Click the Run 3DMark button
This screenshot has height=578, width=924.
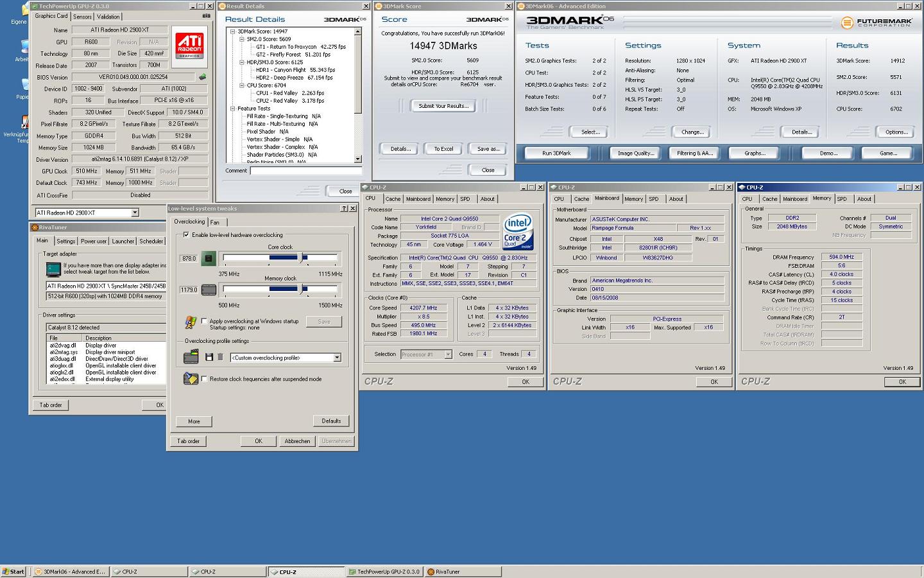tap(556, 153)
